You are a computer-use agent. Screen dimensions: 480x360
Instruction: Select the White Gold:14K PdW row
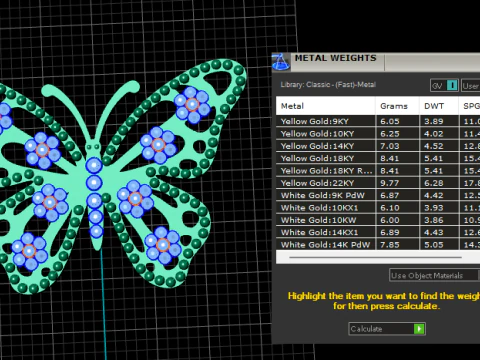point(378,244)
